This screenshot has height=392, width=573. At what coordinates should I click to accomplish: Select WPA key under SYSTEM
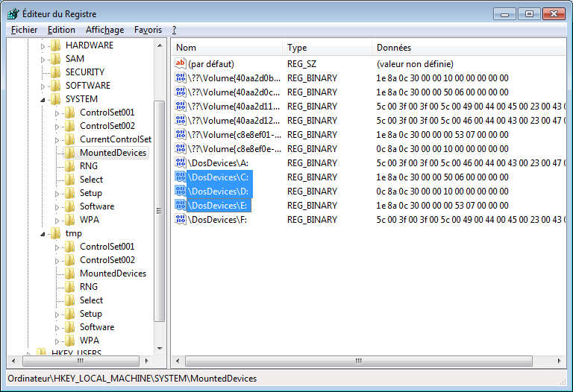(90, 220)
